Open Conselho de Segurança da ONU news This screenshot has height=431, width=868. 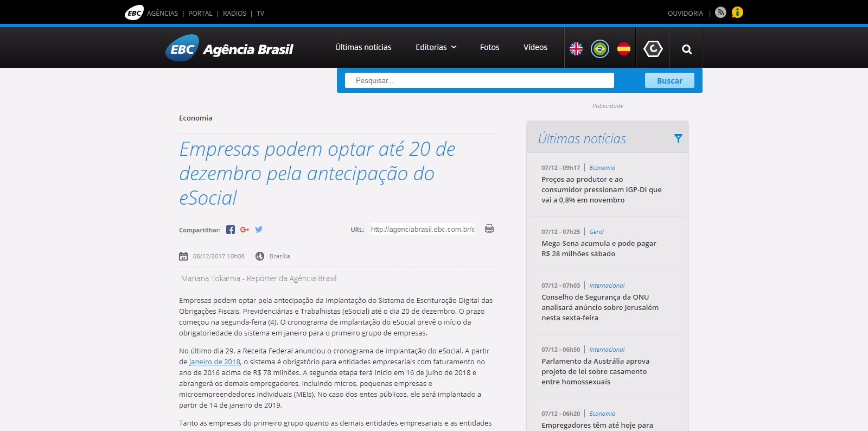click(x=600, y=307)
